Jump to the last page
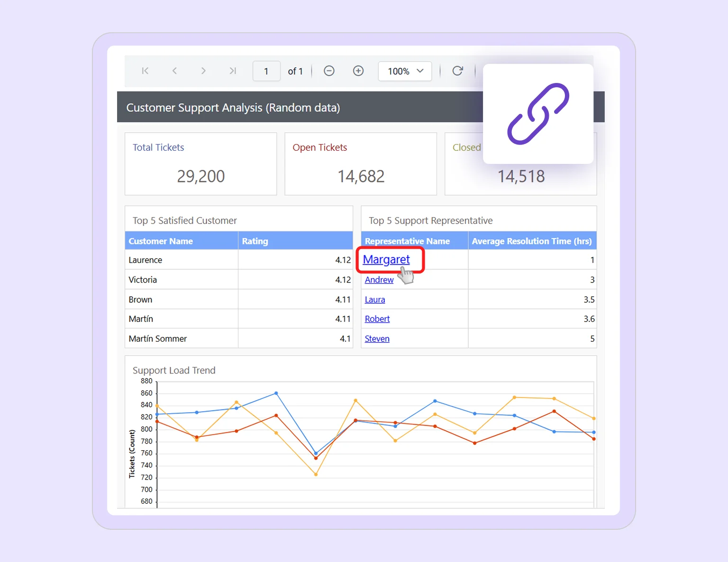728x562 pixels. pos(233,71)
